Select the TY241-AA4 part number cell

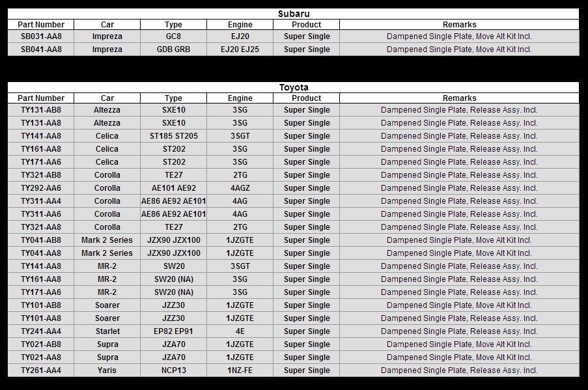tap(41, 331)
